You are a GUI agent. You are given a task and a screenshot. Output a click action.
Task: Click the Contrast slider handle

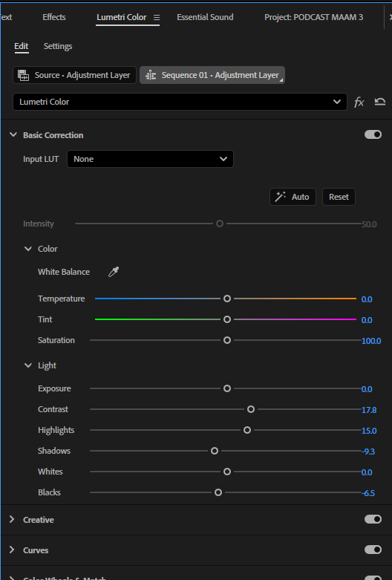coord(251,409)
